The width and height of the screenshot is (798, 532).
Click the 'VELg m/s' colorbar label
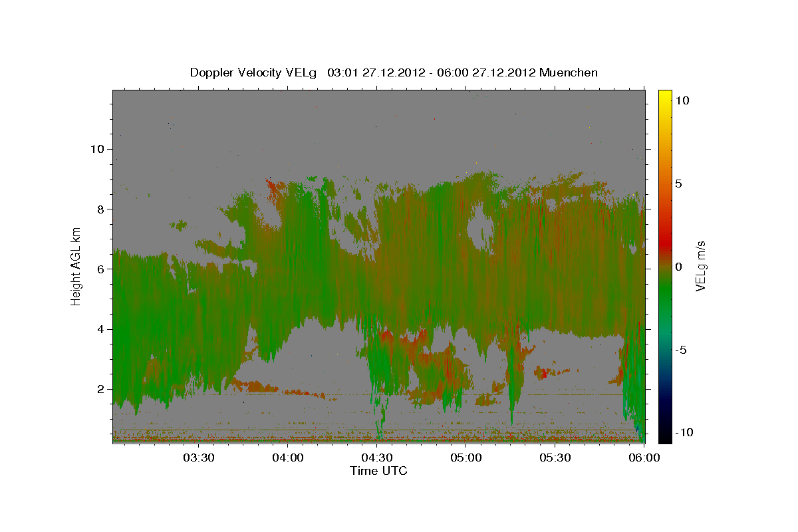[700, 265]
